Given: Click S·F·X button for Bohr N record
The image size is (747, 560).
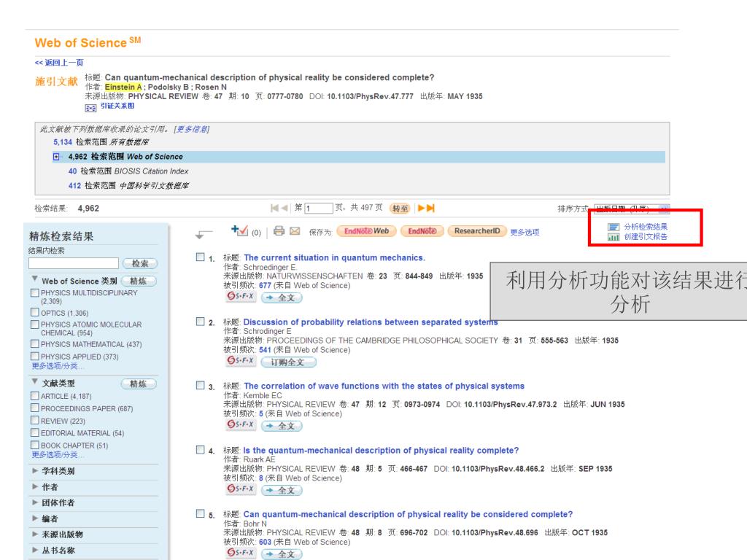Looking at the screenshot, I should tap(241, 553).
